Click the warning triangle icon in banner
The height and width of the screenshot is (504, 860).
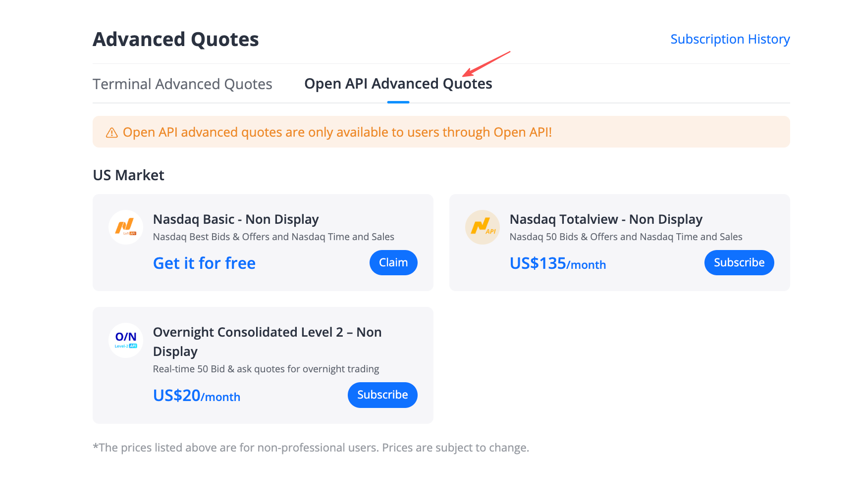point(112,133)
